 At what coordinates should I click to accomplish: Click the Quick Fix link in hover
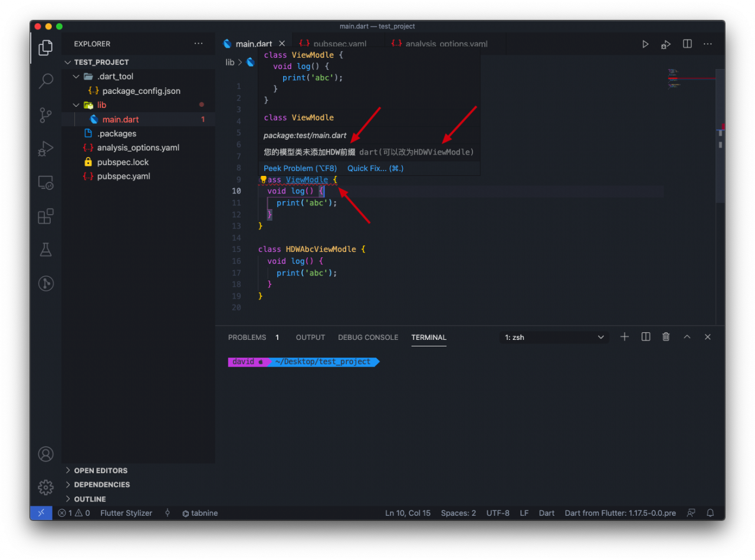[x=376, y=168]
